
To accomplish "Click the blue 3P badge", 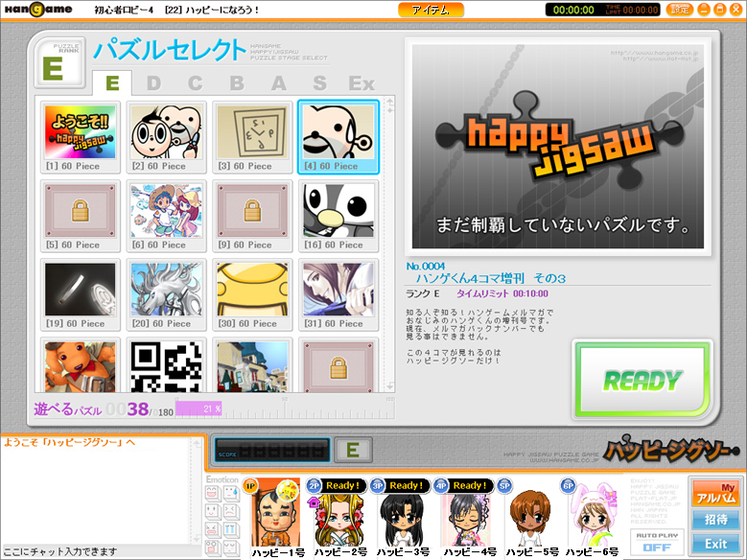I will [x=377, y=485].
